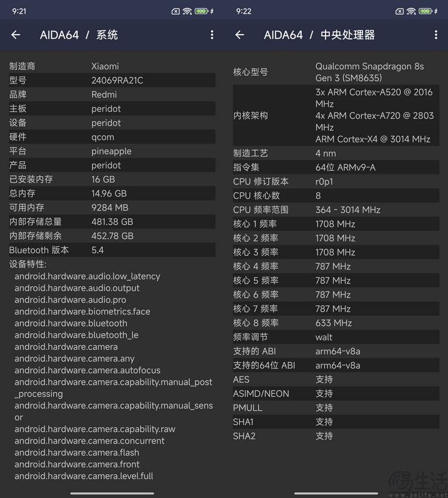Open the overflow menu on 中央处理器 screen
448x498 pixels.
coord(436,35)
